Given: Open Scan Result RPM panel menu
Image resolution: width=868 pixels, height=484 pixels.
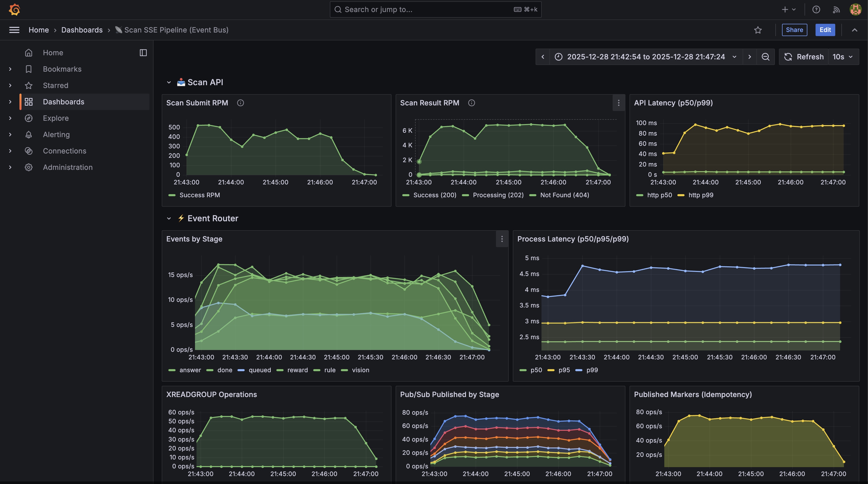Looking at the screenshot, I should click(x=618, y=103).
